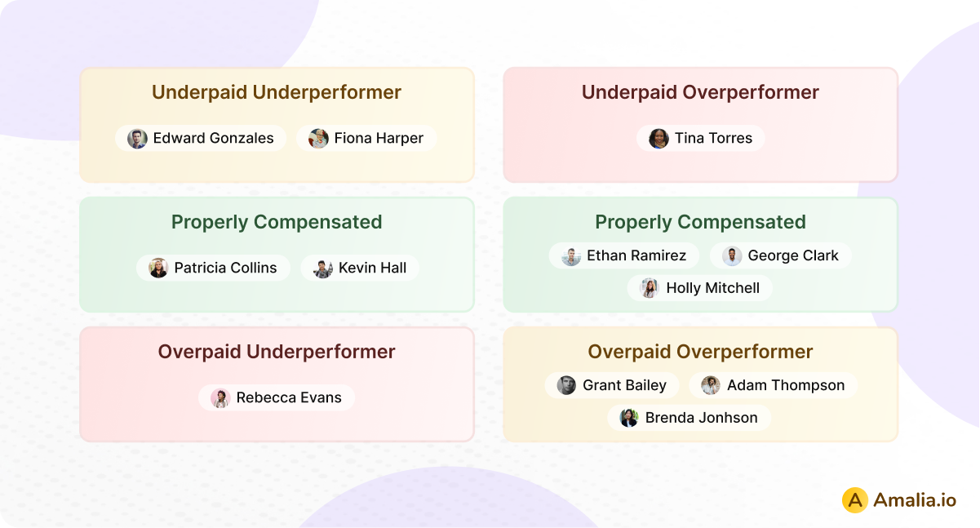Open the Amalia.io brand text link
Image resolution: width=980 pixels, height=528 pixels.
pos(914,500)
